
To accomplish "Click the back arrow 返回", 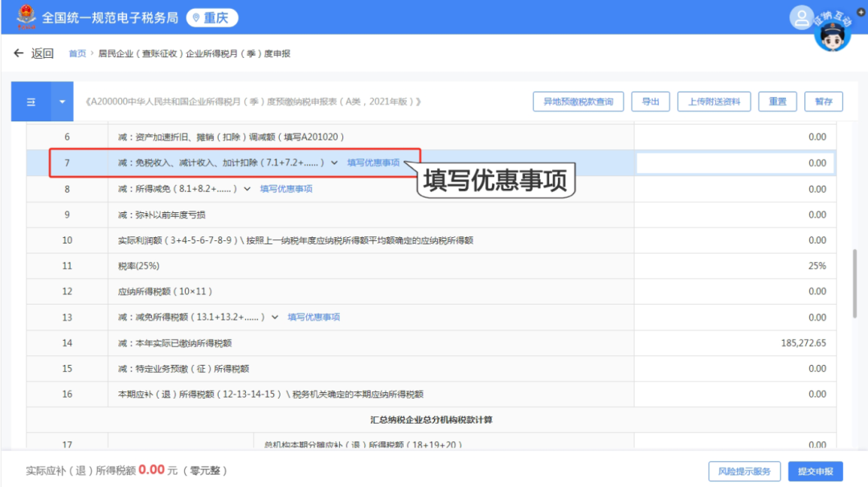I will (x=34, y=54).
